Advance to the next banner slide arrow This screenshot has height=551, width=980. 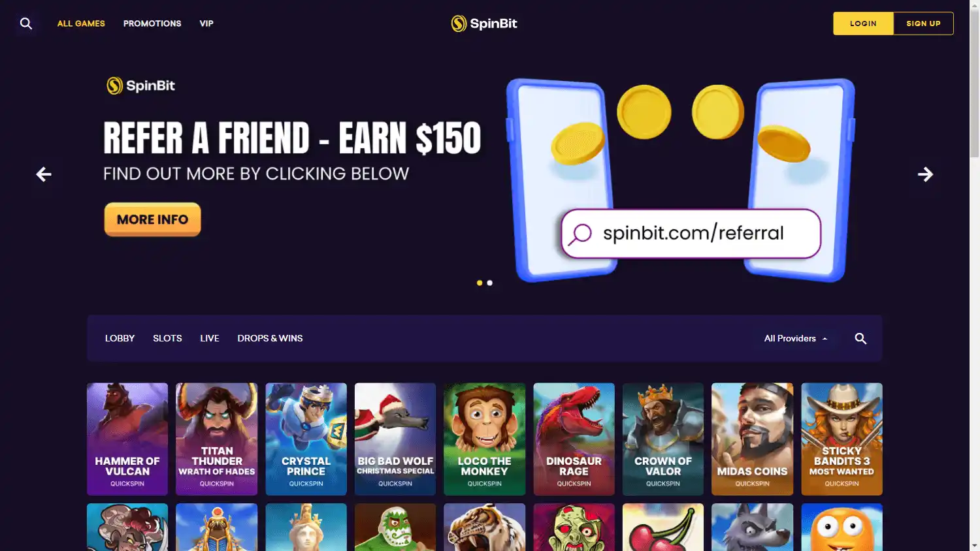pyautogui.click(x=925, y=174)
